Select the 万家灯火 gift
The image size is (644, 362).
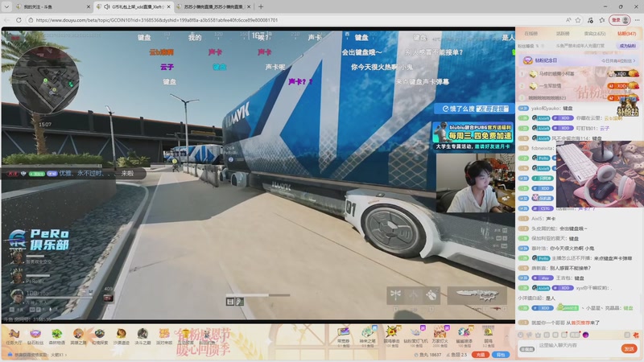tap(440, 336)
